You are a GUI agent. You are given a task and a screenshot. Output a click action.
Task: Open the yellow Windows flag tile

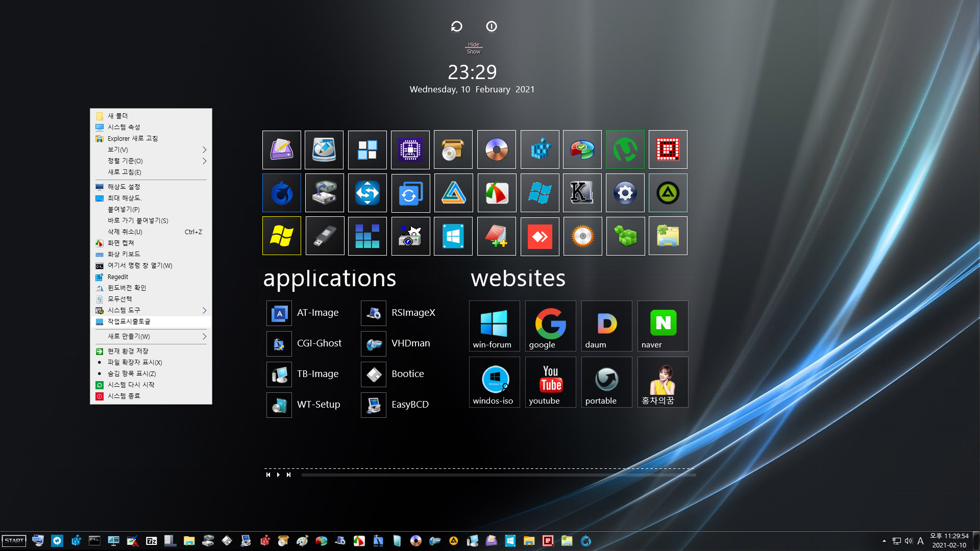pos(281,236)
